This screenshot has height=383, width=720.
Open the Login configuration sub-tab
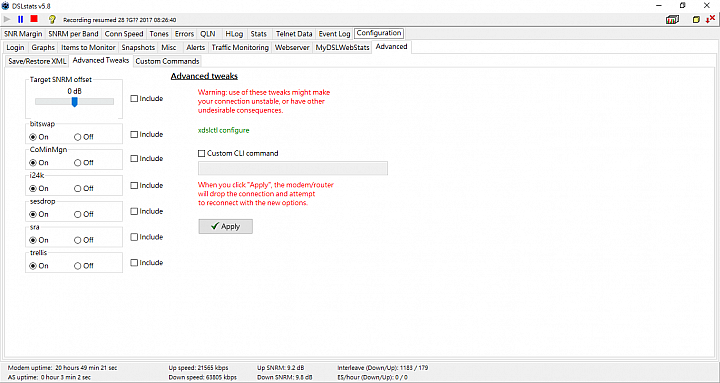[15, 47]
